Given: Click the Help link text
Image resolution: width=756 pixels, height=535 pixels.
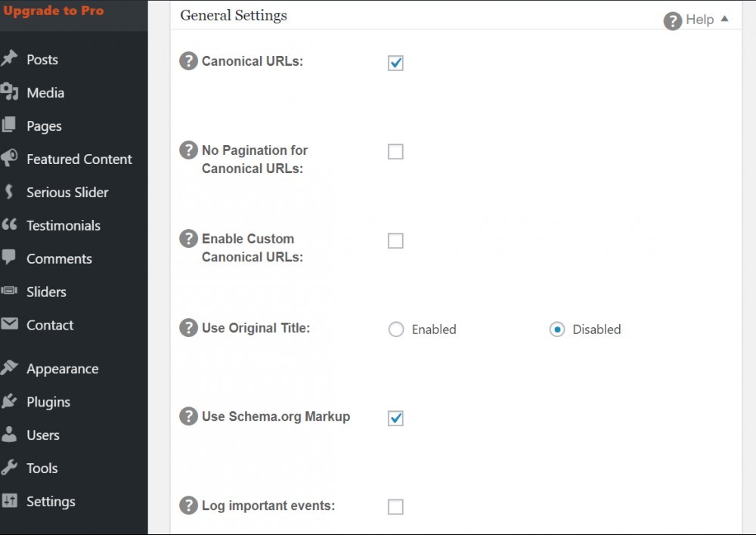Looking at the screenshot, I should [x=699, y=20].
